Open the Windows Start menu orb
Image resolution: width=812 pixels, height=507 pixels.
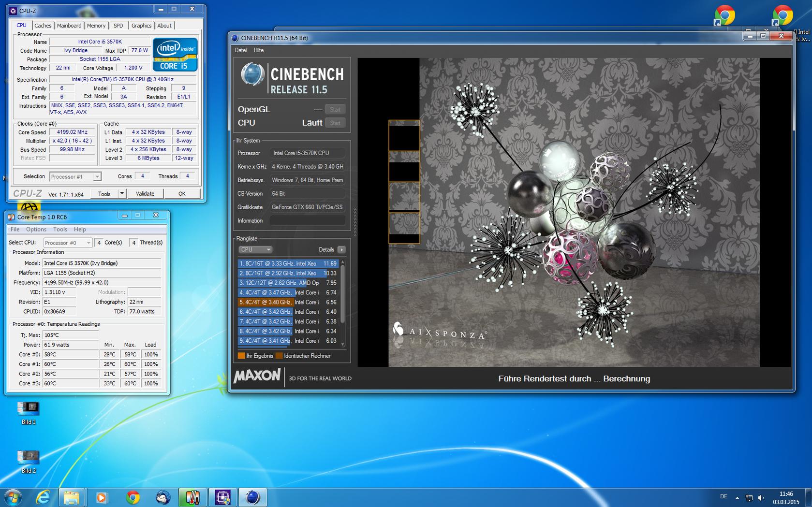(13, 497)
